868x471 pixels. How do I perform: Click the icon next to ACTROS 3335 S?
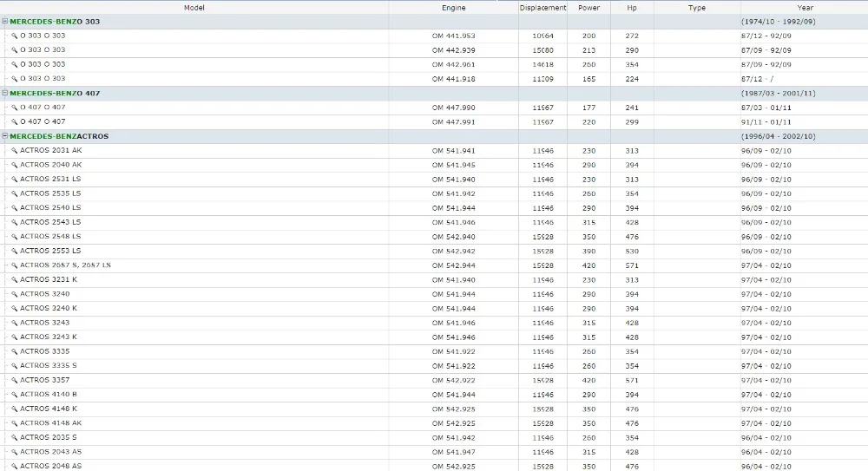point(15,366)
